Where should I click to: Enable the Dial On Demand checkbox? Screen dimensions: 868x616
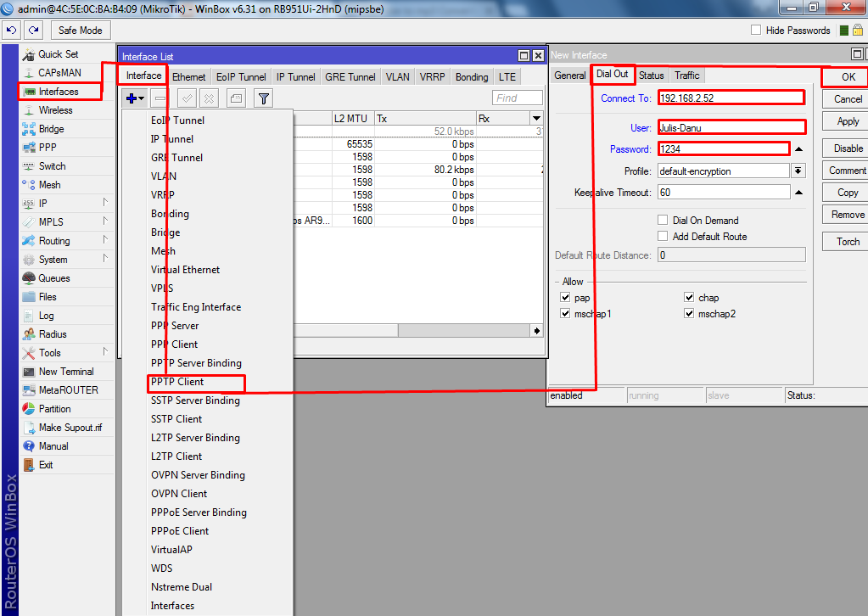pos(663,220)
